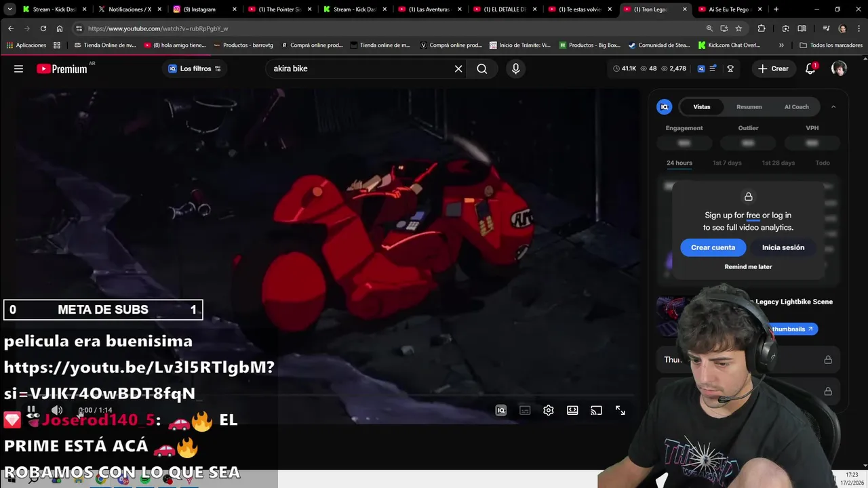Screen dimensions: 868x488
Task: Cast the video to a device
Action: point(596,410)
